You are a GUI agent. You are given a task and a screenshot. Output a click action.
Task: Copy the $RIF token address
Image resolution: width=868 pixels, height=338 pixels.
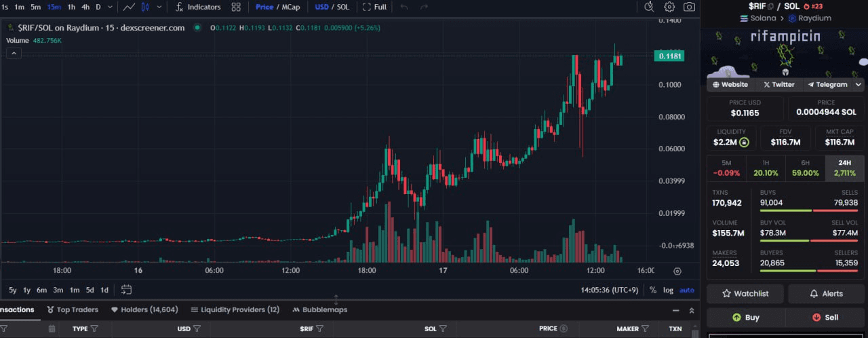coord(770,6)
